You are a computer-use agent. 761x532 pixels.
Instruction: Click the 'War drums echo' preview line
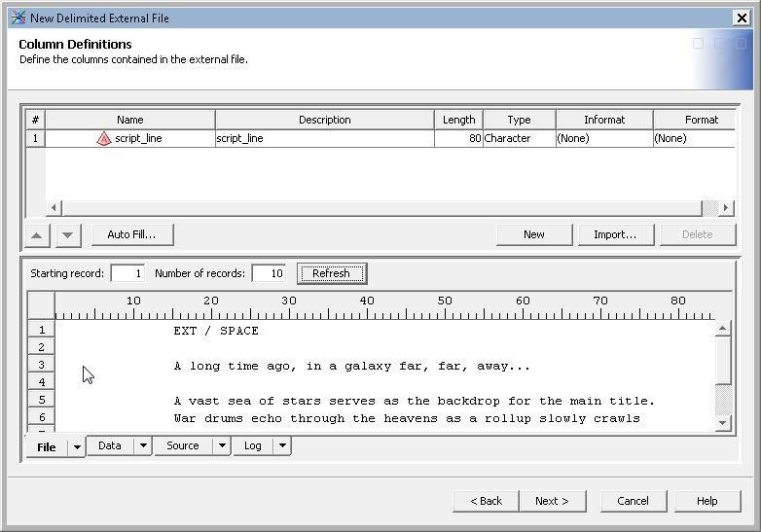point(407,418)
